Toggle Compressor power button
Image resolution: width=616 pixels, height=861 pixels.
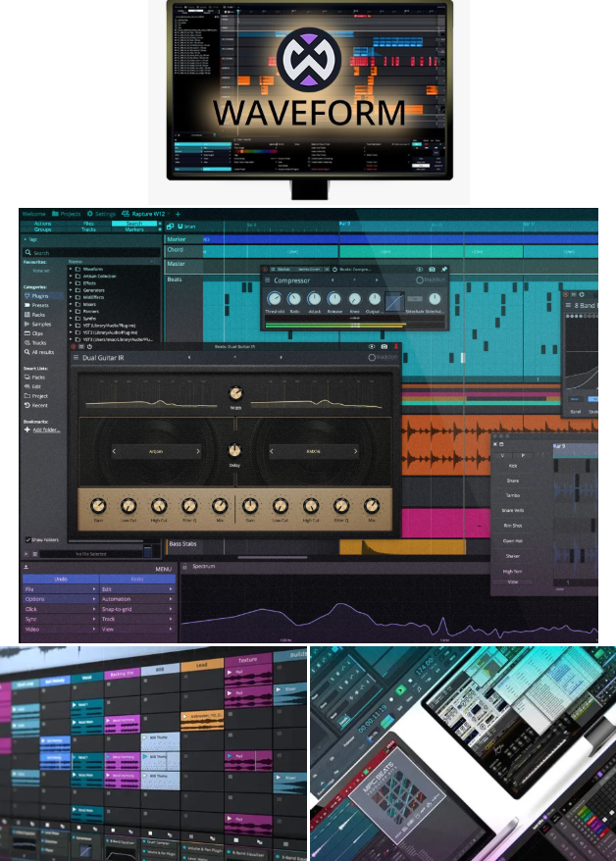coord(334,270)
